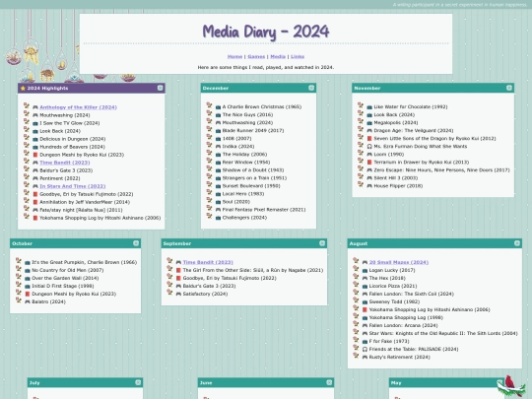
Task: Click the TV icon beside Logan Lucky (2017)
Action: [x=365, y=270]
